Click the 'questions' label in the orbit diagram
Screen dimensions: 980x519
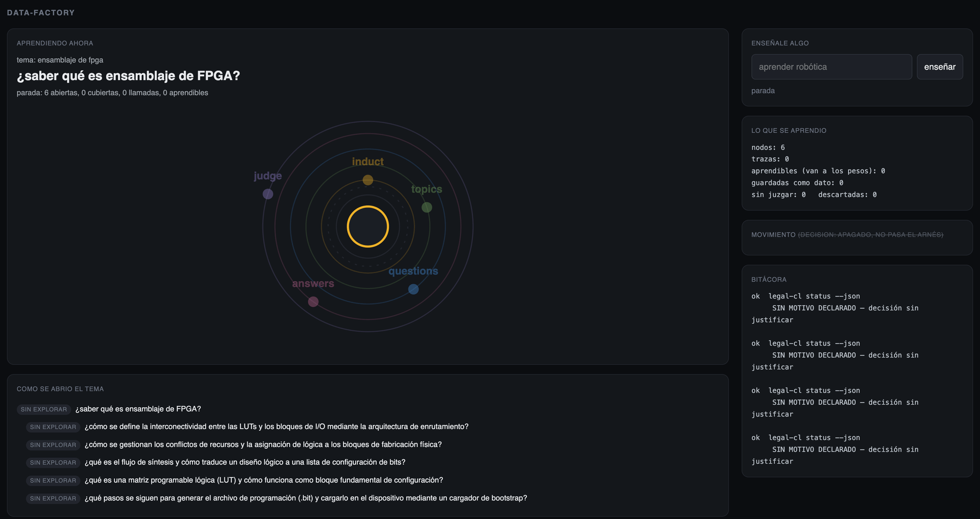pyautogui.click(x=414, y=271)
